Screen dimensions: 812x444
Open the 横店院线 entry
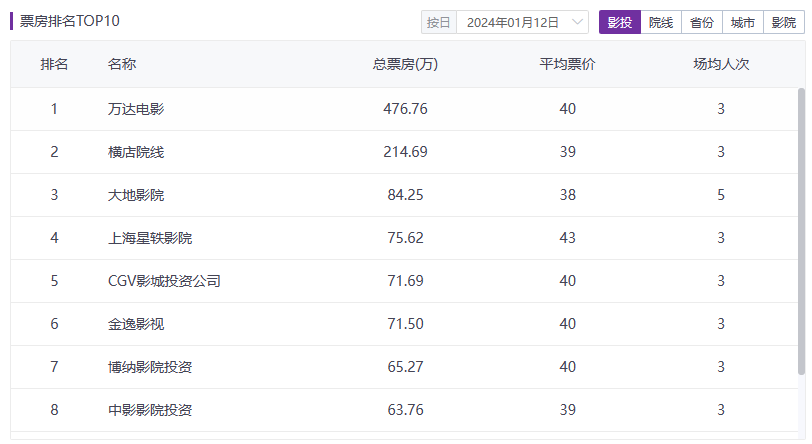click(136, 152)
